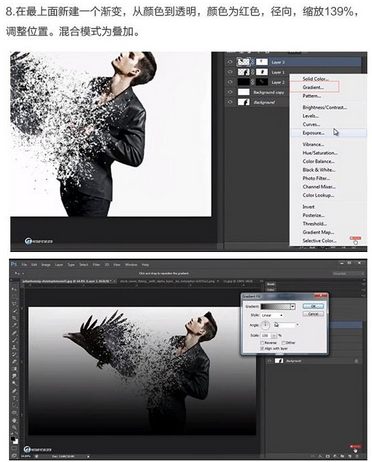Choose Gradient... from adjustment menu
Screen dimensions: 372x462
point(314,87)
